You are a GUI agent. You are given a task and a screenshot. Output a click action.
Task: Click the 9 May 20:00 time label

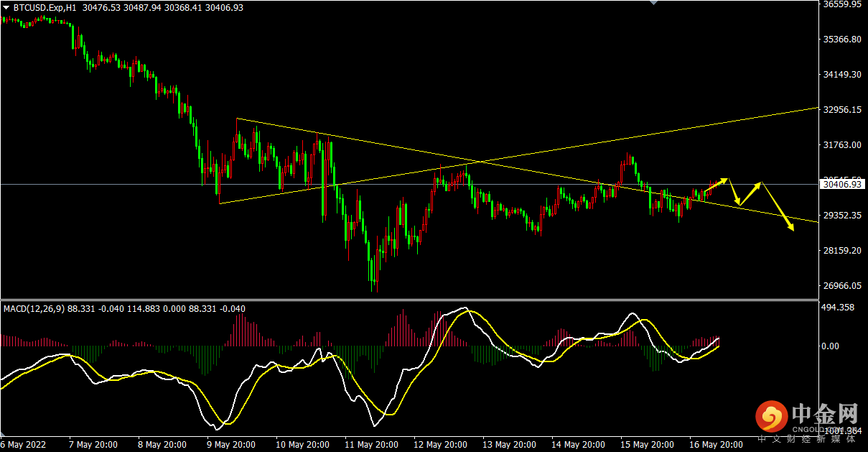tap(230, 445)
